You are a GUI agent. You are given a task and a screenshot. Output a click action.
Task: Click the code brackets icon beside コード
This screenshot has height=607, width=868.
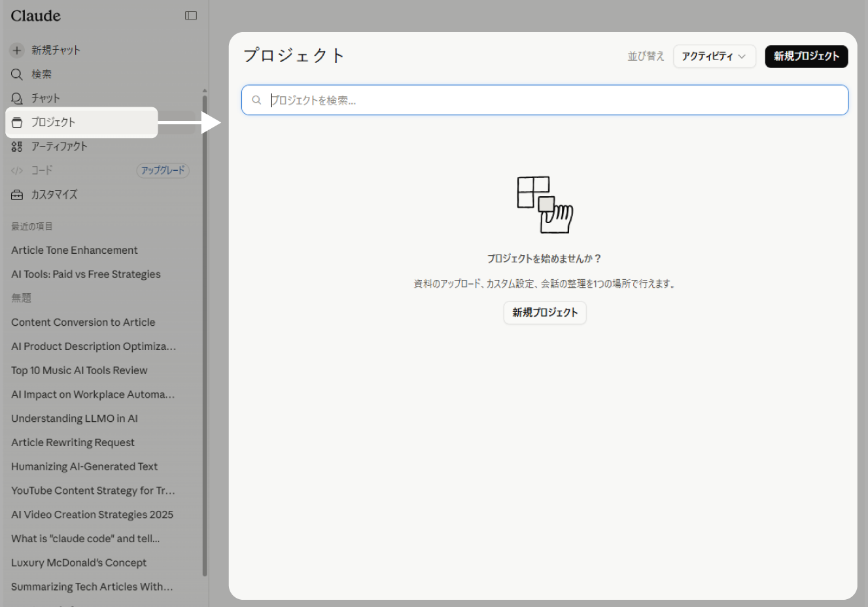17,171
